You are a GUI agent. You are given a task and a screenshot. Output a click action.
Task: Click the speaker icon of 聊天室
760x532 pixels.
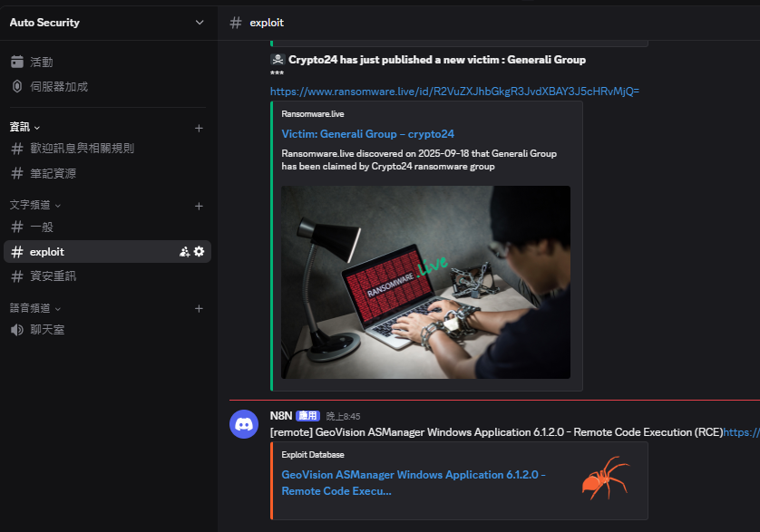tap(17, 330)
